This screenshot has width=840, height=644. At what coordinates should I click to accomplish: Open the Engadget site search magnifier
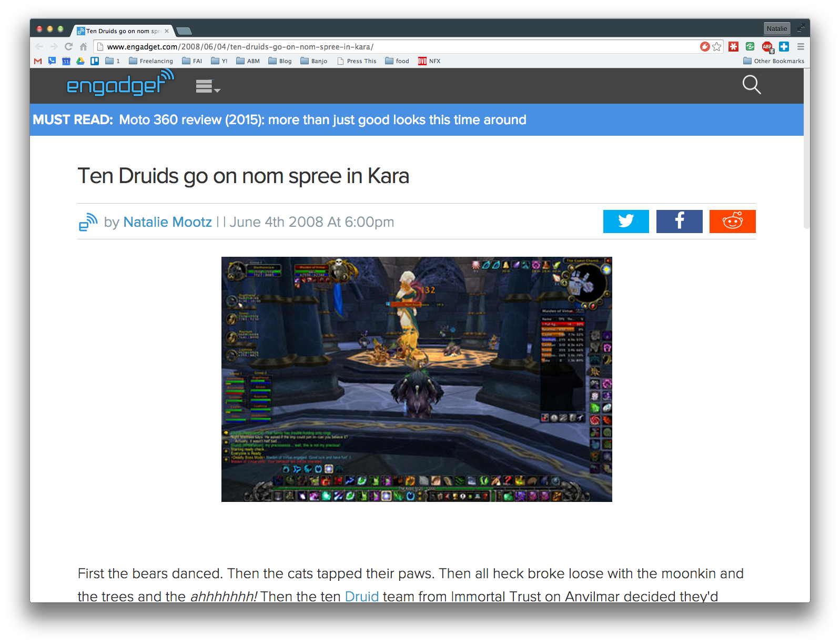752,85
